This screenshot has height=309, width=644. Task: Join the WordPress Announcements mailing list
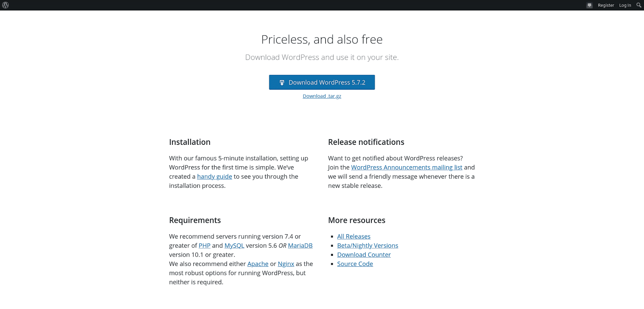point(407,167)
